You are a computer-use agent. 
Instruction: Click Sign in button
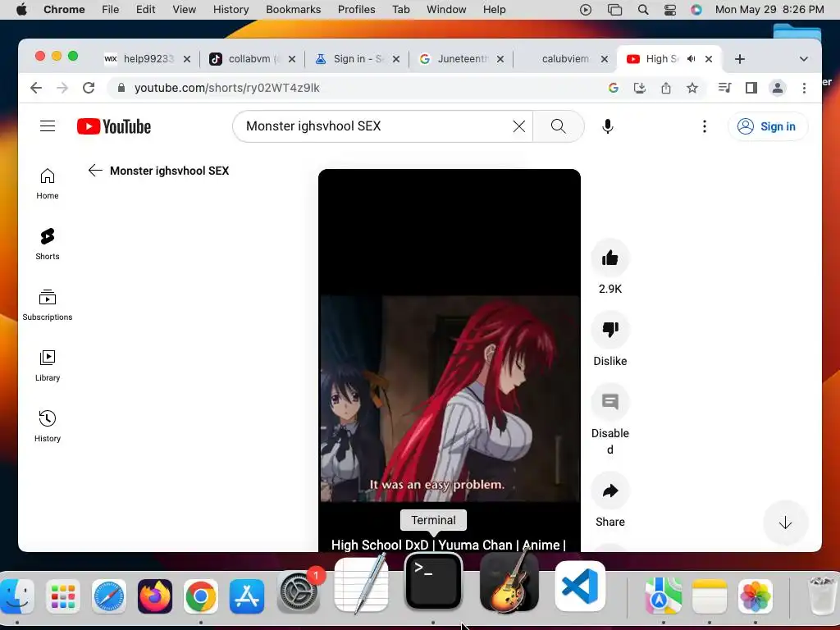(767, 126)
